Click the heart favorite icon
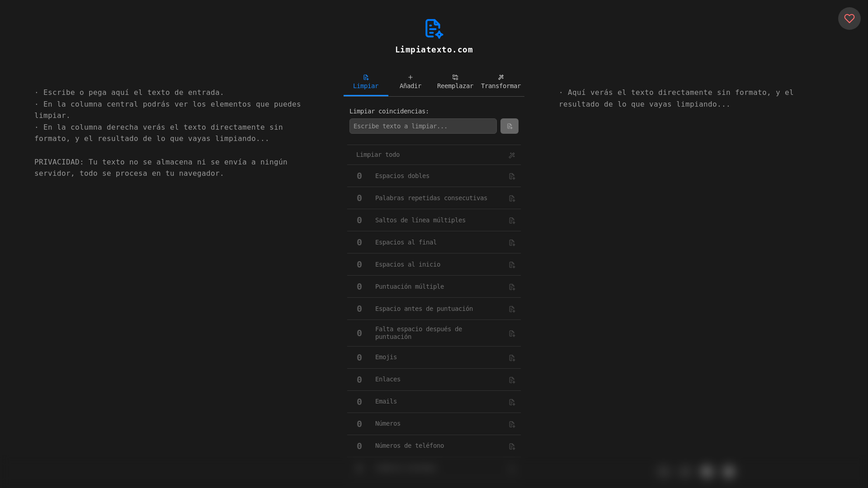Image resolution: width=868 pixels, height=488 pixels. pos(849,19)
